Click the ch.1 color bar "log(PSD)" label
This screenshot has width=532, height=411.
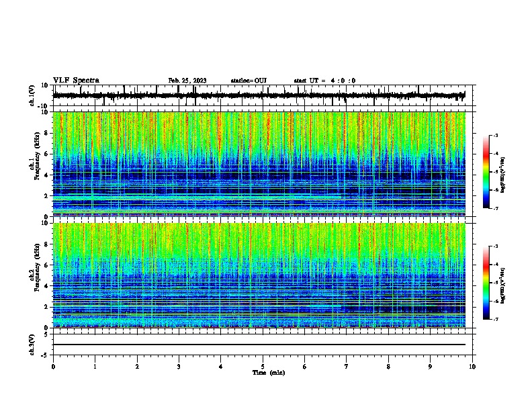coord(502,175)
